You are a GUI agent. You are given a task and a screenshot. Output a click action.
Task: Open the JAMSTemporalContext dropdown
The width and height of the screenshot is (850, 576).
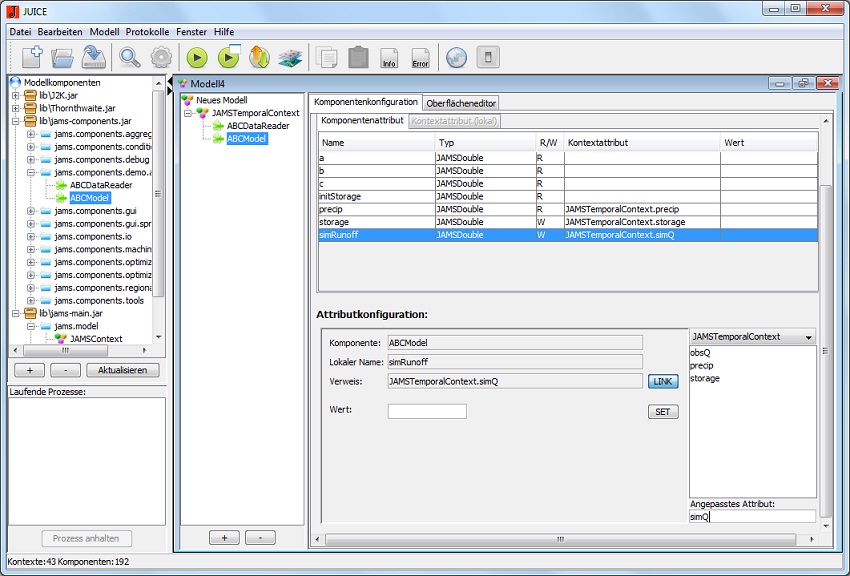(752, 337)
